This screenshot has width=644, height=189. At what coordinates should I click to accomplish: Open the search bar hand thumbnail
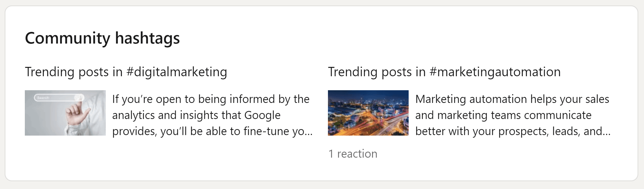[65, 113]
